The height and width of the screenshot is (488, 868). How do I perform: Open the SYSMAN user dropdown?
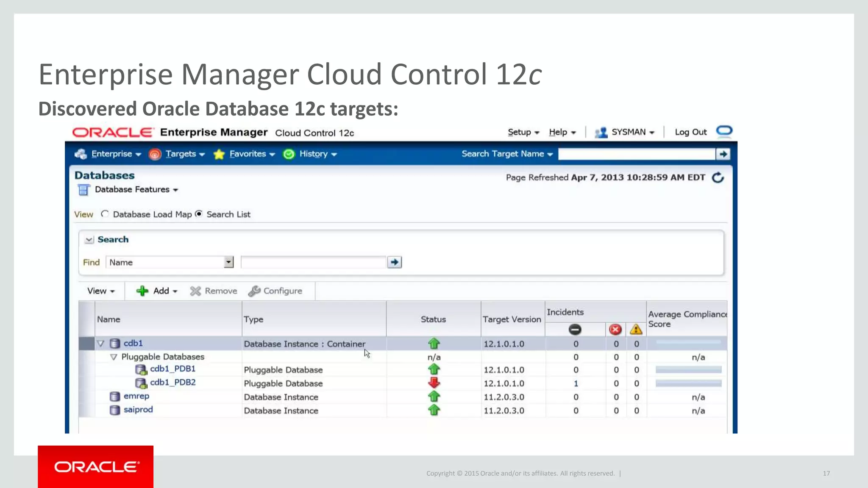tap(633, 132)
